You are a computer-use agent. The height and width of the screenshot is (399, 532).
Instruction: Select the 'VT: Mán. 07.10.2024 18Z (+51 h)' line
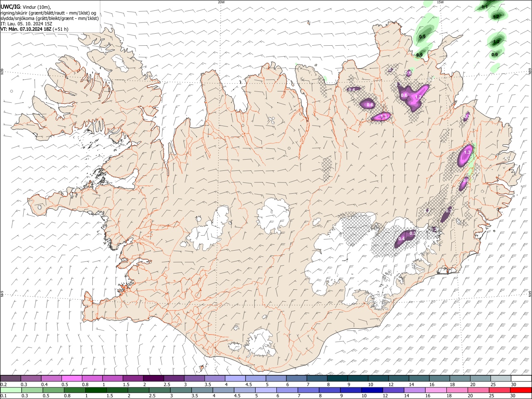tap(34, 29)
